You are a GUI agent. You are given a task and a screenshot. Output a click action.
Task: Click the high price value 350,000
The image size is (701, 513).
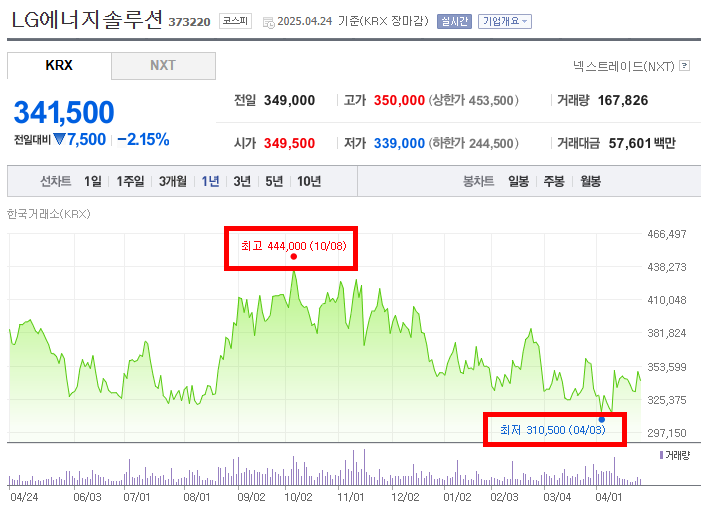pyautogui.click(x=399, y=100)
